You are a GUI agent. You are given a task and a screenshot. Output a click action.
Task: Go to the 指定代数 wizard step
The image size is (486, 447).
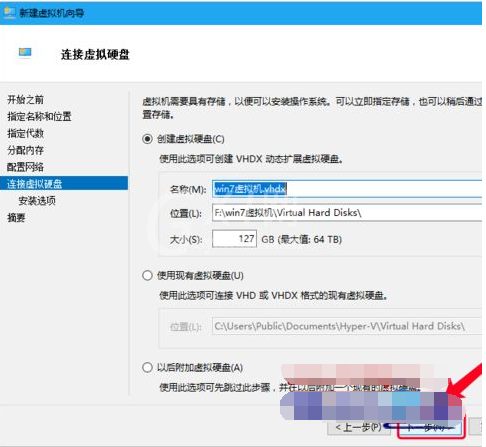[x=25, y=133]
